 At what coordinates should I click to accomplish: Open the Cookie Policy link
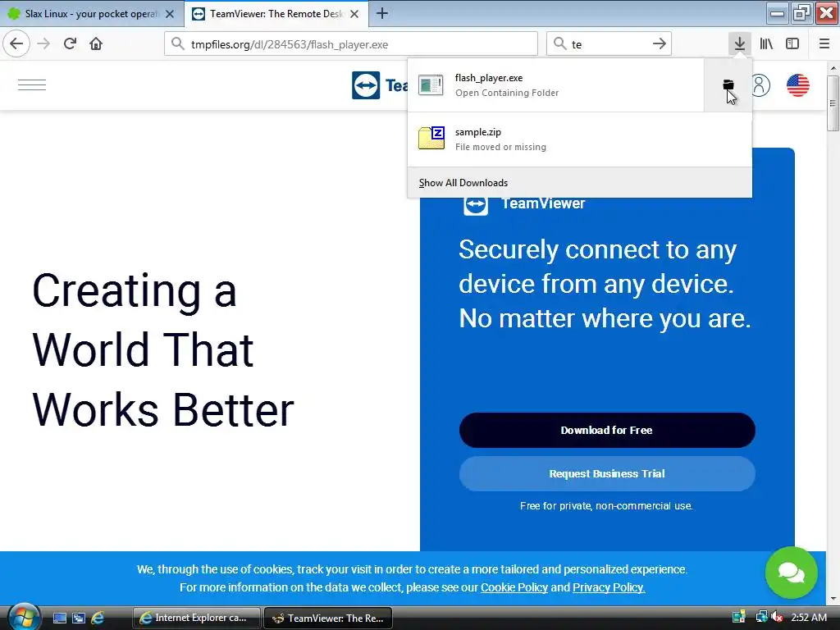pos(514,587)
